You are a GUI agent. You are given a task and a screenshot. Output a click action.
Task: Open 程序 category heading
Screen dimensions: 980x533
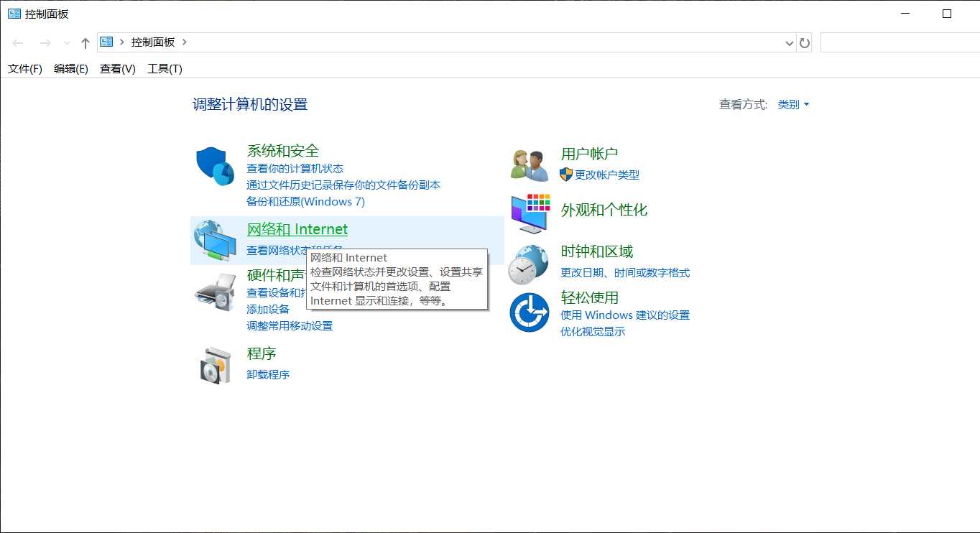[262, 353]
